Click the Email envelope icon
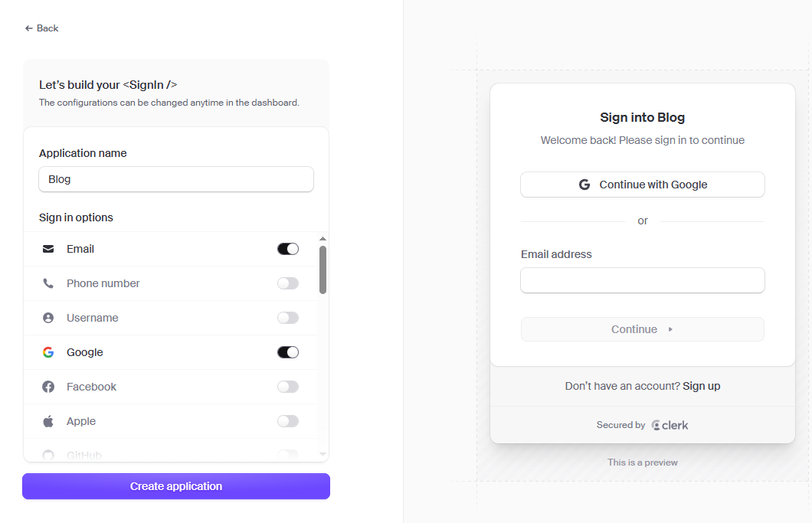This screenshot has width=812, height=523. click(x=47, y=248)
